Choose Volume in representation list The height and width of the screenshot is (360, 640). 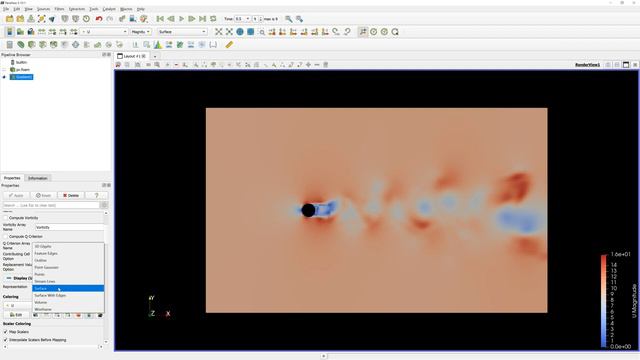click(x=68, y=302)
